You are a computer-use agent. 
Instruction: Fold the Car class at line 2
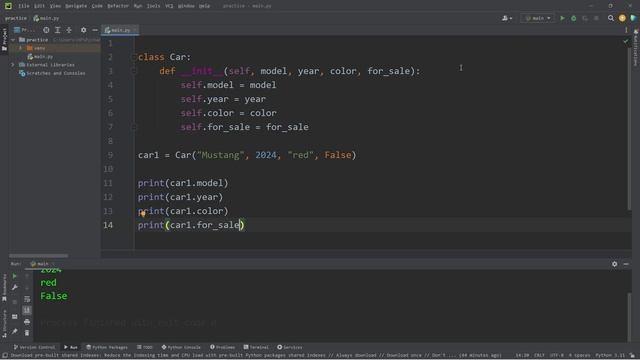pyautogui.click(x=133, y=57)
